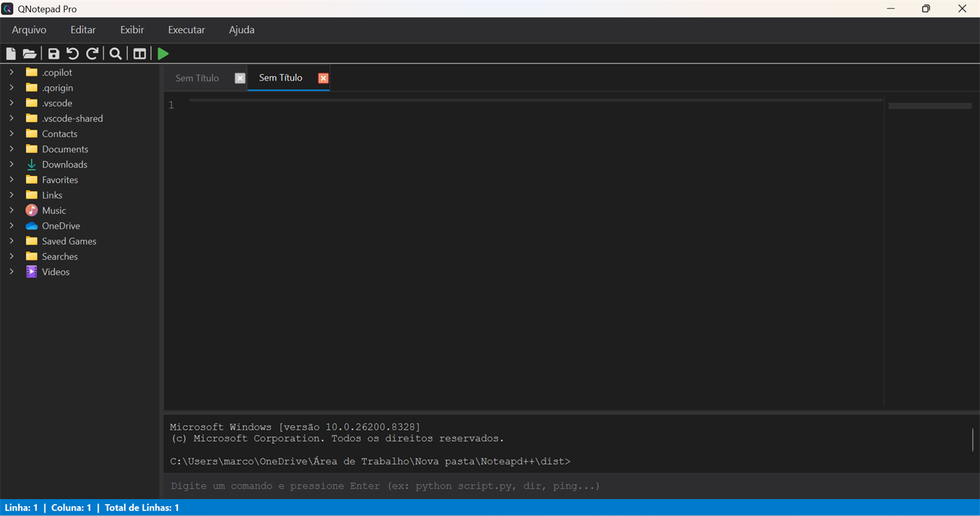
Task: Click the Documents folder icon
Action: click(32, 149)
